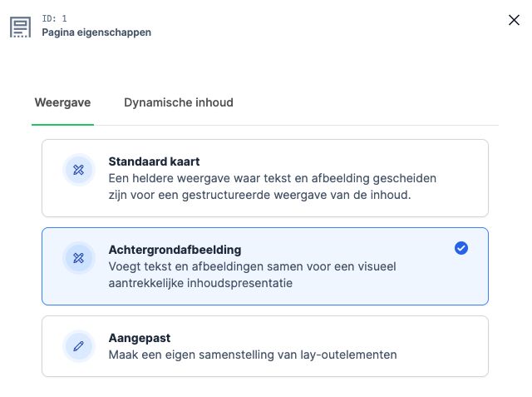Open the Dynamische inhoud tab
Image resolution: width=532 pixels, height=397 pixels.
[178, 102]
